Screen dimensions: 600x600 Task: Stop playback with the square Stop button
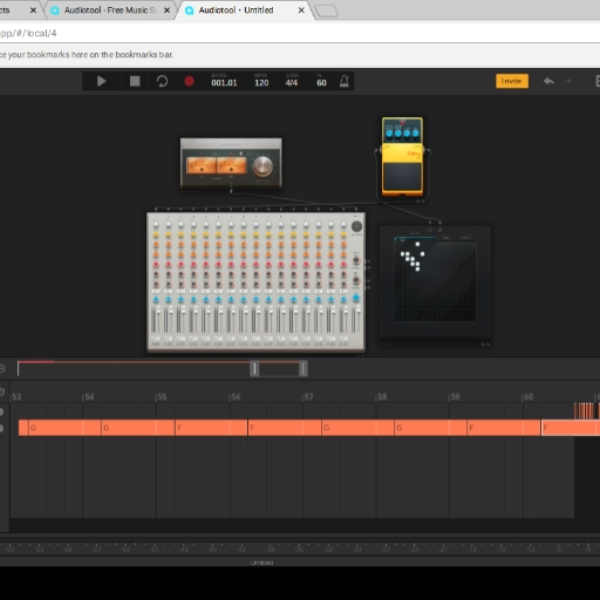135,81
